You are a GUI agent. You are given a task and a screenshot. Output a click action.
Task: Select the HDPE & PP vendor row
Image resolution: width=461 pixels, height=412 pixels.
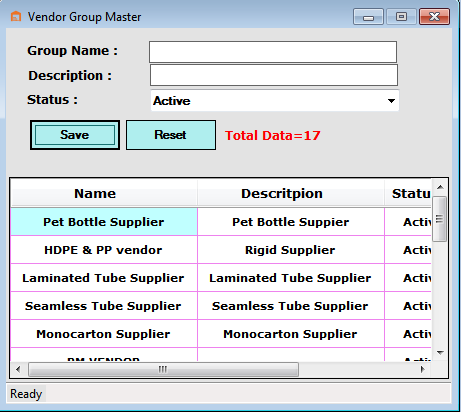(x=221, y=250)
